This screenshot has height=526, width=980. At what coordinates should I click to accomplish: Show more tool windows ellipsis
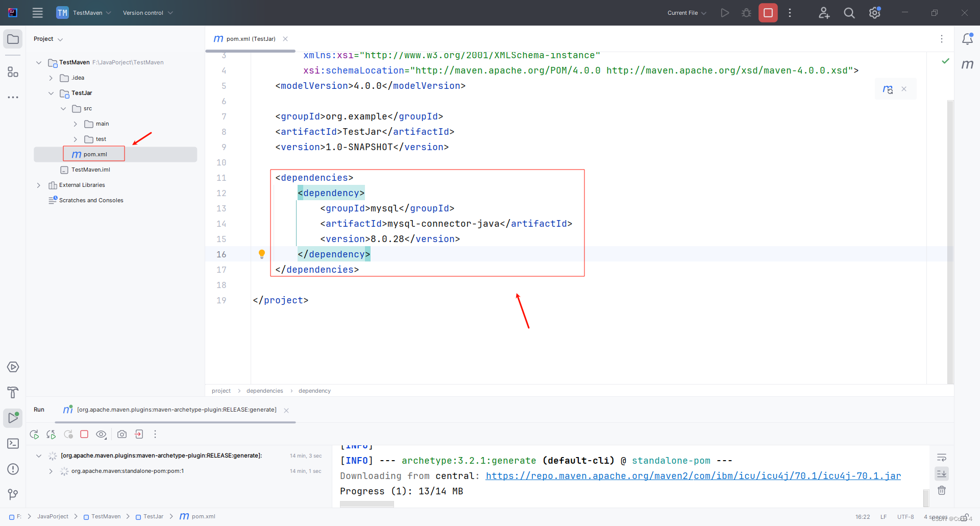coord(13,97)
